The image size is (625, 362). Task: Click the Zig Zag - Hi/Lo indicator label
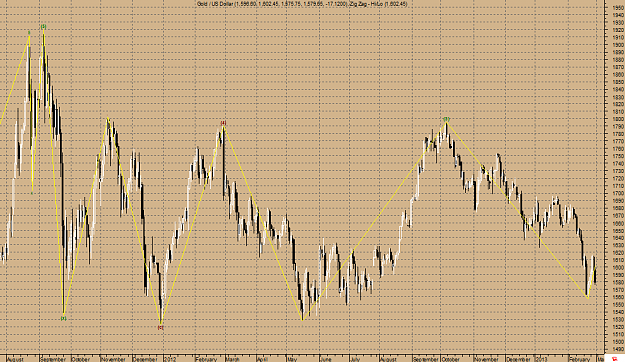378,4
